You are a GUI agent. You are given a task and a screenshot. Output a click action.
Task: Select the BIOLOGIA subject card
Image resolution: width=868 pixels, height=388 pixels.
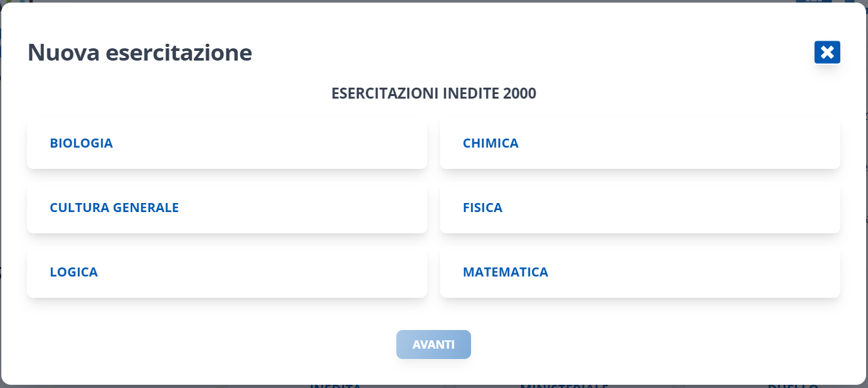point(227,143)
